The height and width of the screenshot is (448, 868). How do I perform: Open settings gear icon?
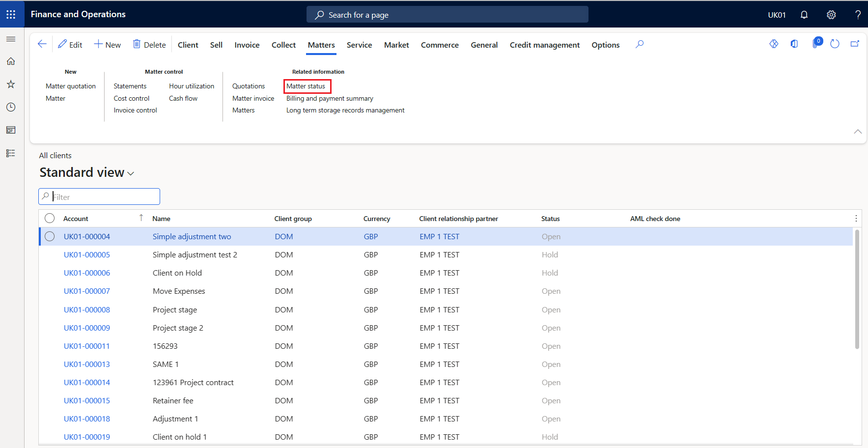831,15
